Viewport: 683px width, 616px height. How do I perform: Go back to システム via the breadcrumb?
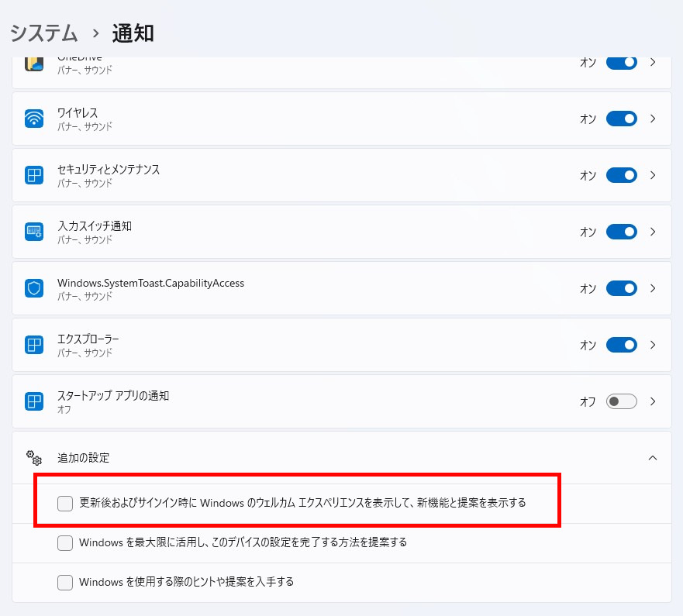pos(43,33)
